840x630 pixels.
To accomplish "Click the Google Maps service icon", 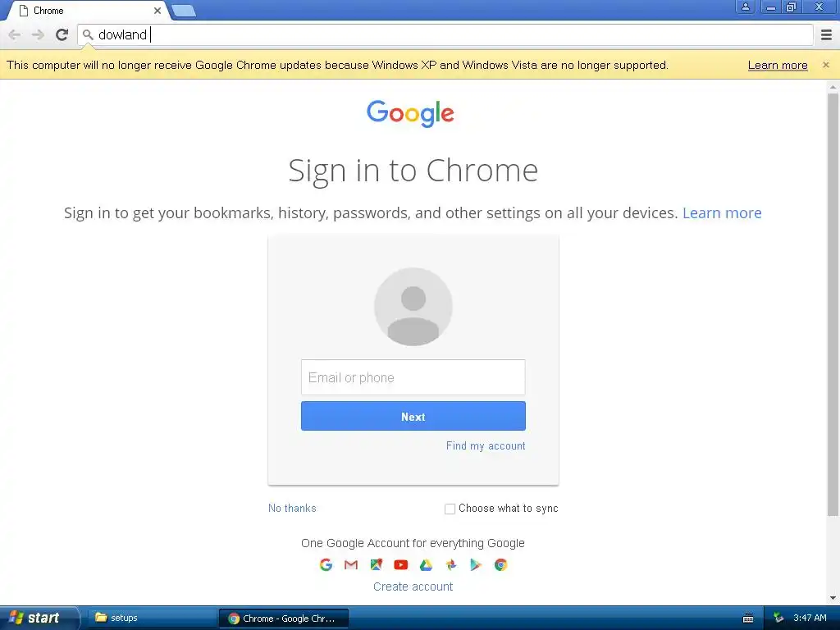I will [x=376, y=564].
